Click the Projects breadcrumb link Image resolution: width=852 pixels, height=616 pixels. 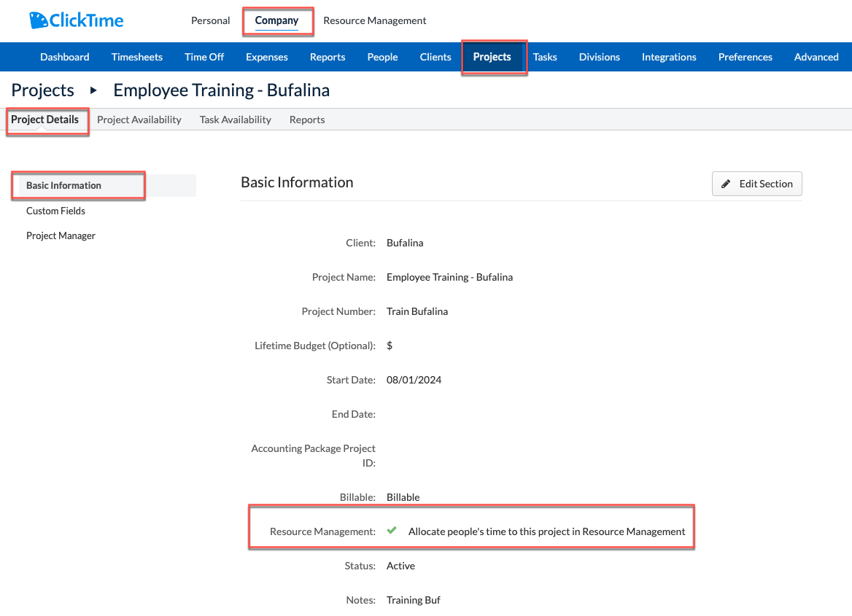coord(42,90)
